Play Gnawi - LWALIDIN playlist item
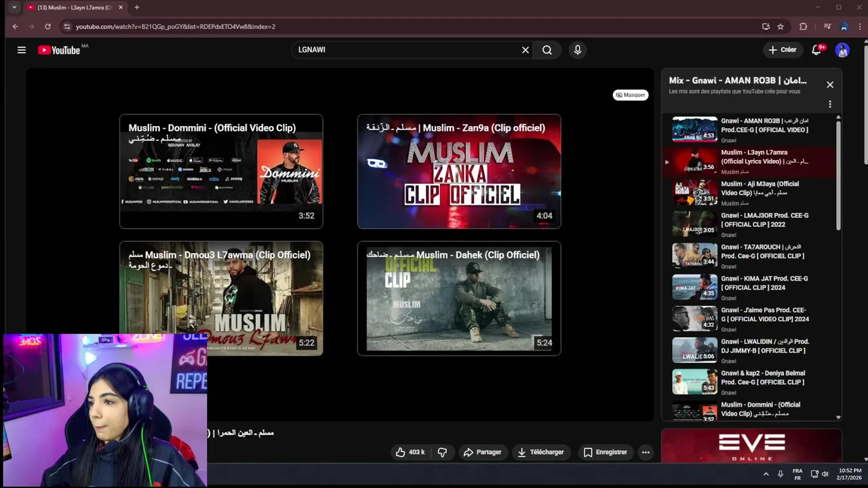This screenshot has height=488, width=868. click(749, 350)
